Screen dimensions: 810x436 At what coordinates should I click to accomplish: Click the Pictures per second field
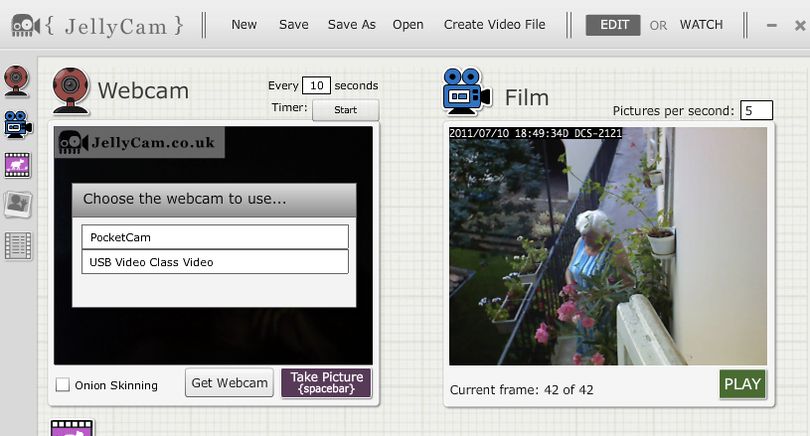click(756, 111)
